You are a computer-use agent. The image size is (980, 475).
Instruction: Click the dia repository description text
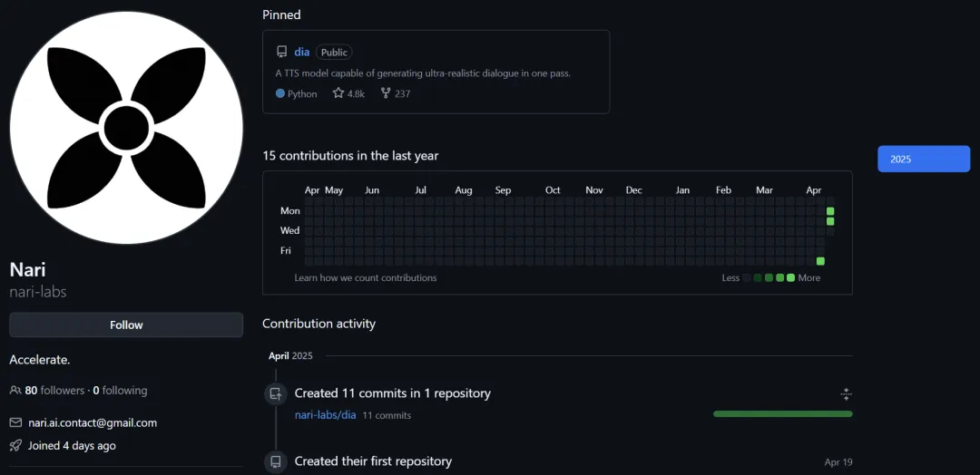423,73
